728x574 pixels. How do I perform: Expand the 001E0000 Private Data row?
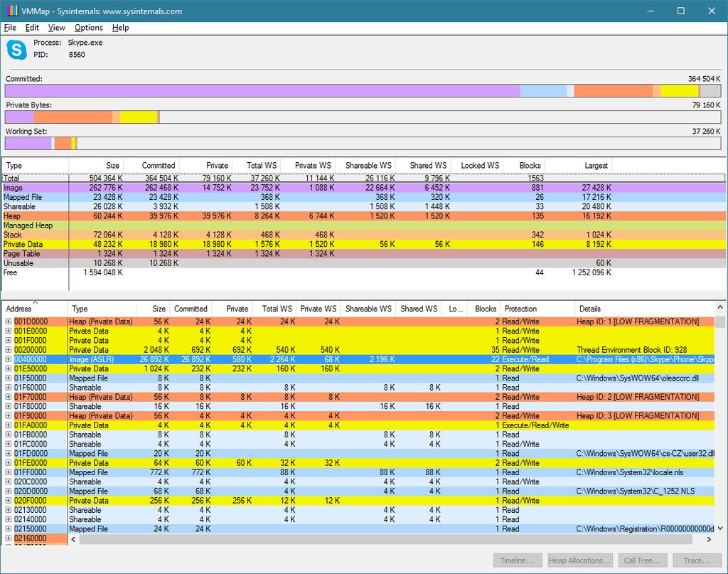[x=9, y=331]
